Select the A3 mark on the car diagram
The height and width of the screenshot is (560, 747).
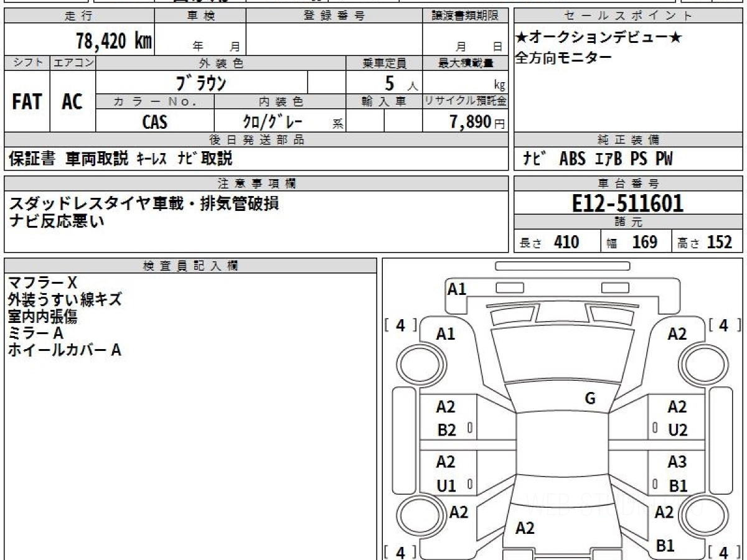tap(677, 462)
